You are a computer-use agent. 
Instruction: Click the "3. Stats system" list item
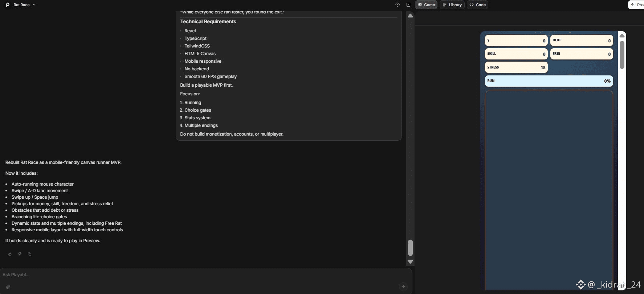pyautogui.click(x=195, y=118)
